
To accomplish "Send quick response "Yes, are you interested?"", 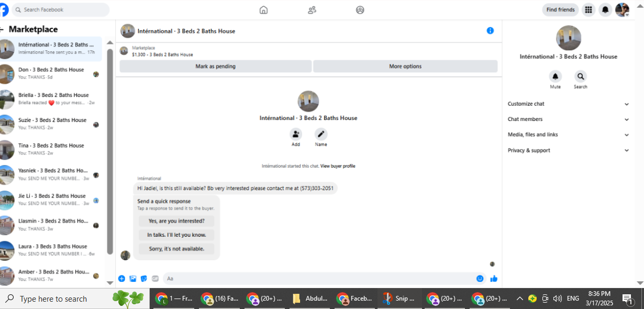I will pyautogui.click(x=176, y=221).
